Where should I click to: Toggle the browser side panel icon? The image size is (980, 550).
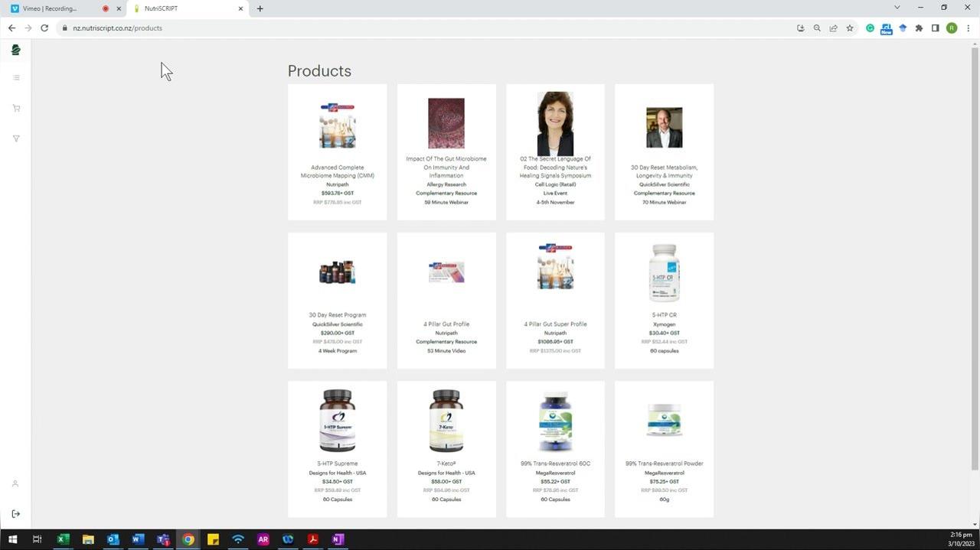tap(935, 28)
